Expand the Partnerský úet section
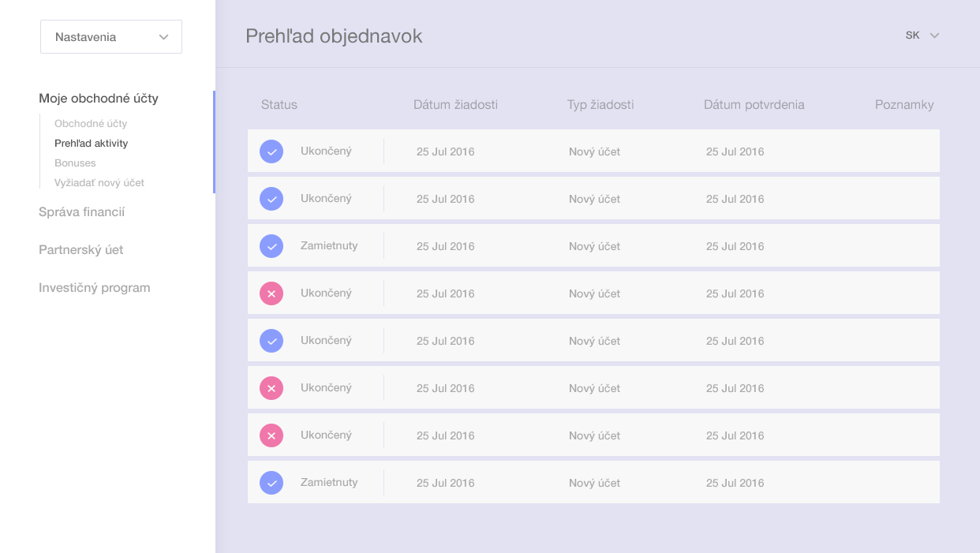The width and height of the screenshot is (980, 553). pyautogui.click(x=81, y=250)
